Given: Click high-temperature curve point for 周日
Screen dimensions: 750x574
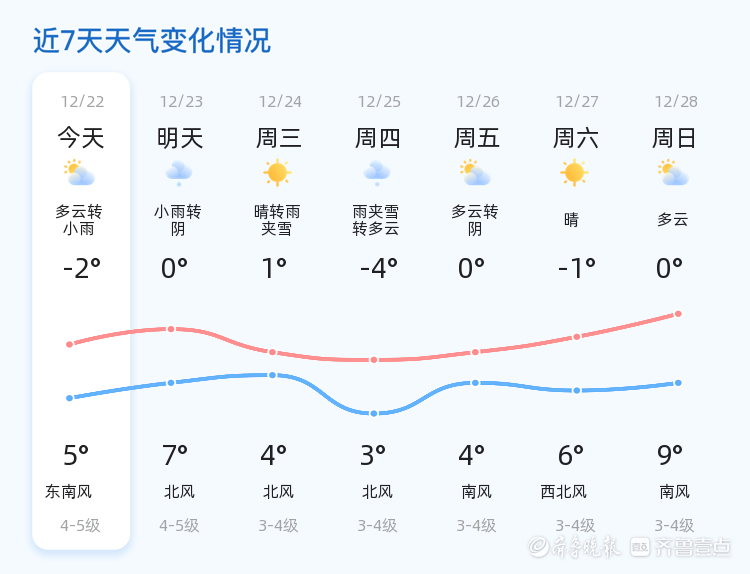Looking at the screenshot, I should (678, 314).
